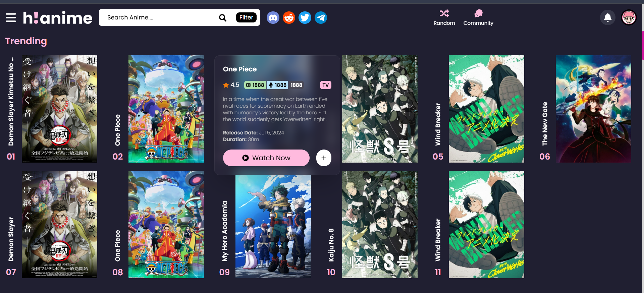Open the One Piece title link
Image resolution: width=644 pixels, height=293 pixels.
(x=240, y=69)
